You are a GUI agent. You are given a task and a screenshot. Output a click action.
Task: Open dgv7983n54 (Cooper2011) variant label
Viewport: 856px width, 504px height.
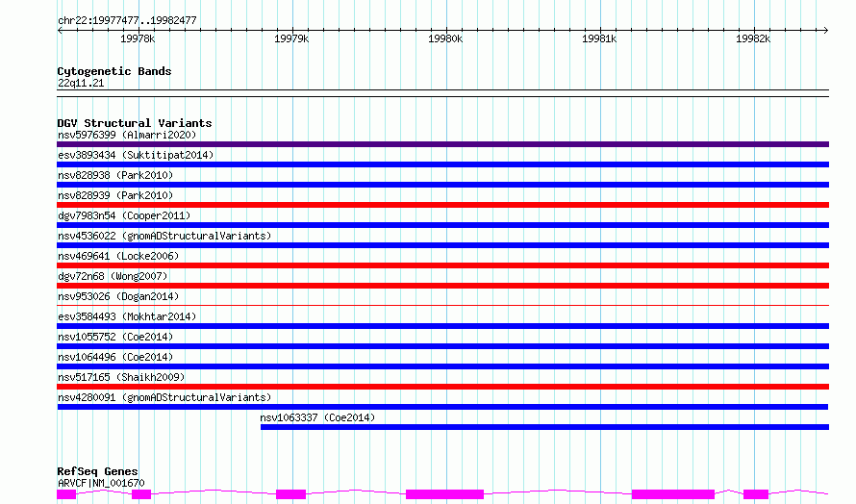point(124,215)
